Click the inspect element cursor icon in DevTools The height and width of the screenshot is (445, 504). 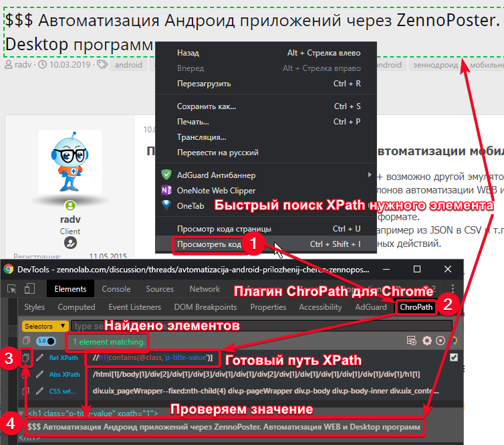pyautogui.click(x=12, y=289)
